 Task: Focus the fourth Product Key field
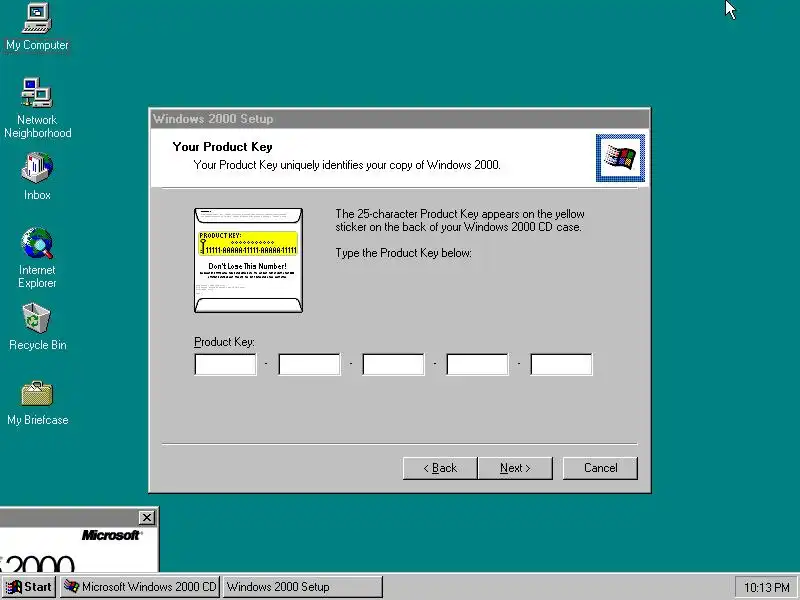pyautogui.click(x=477, y=364)
